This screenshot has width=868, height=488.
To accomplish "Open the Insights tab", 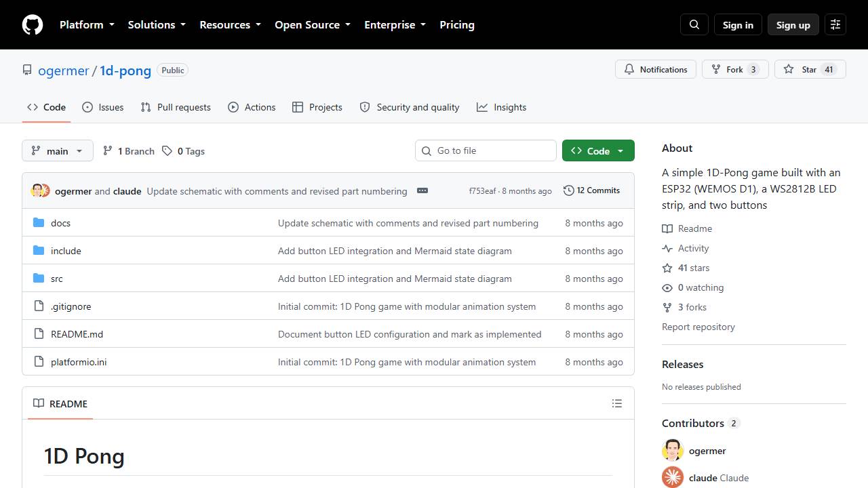I will pyautogui.click(x=502, y=107).
